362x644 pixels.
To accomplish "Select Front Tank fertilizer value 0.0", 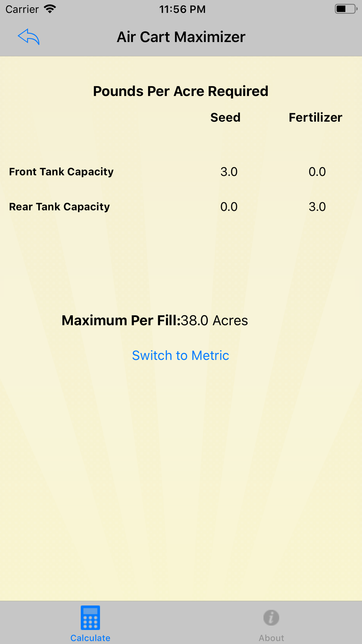I will 317,172.
